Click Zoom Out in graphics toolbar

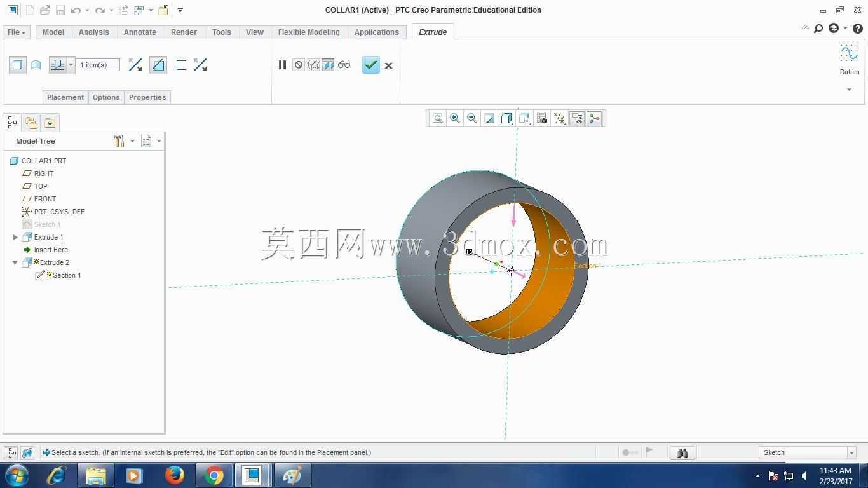(472, 118)
